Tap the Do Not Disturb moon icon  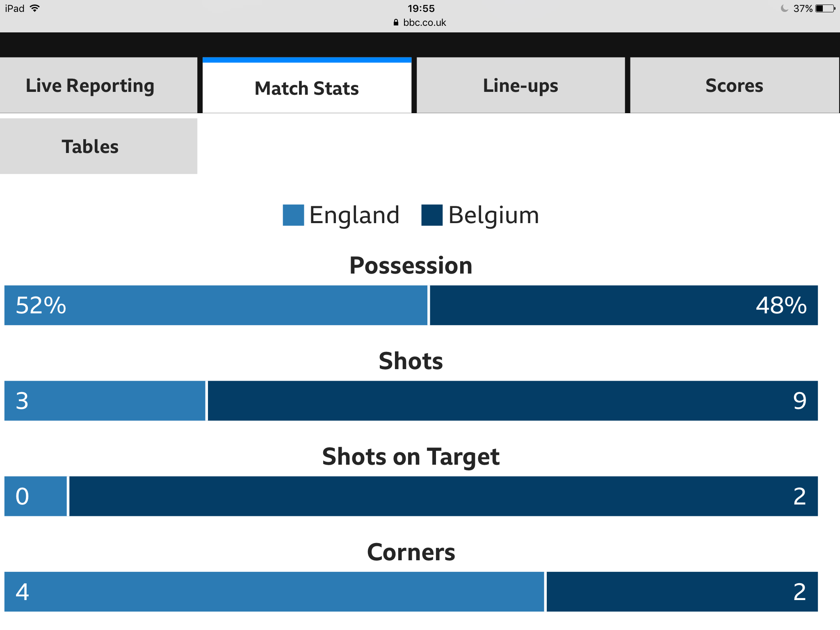[784, 9]
